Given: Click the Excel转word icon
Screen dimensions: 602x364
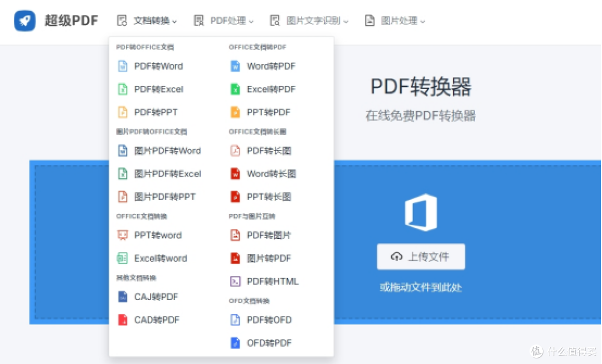Looking at the screenshot, I should (123, 258).
